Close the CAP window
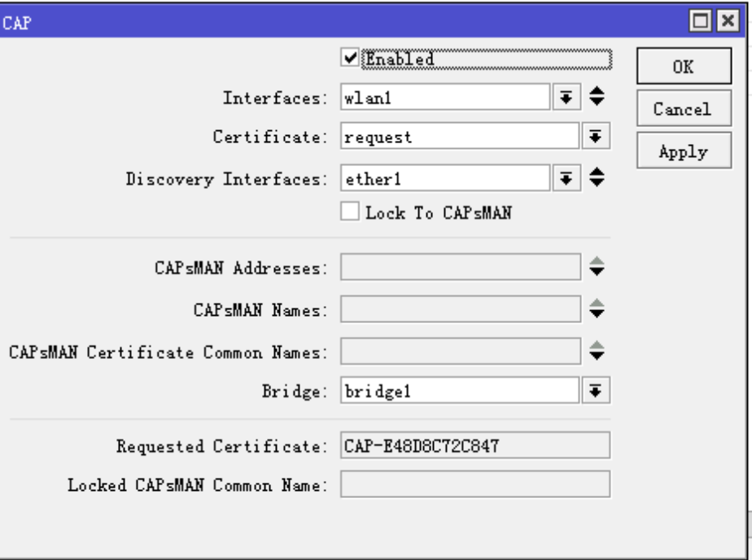Screen dimensions: 752x560 click(728, 21)
